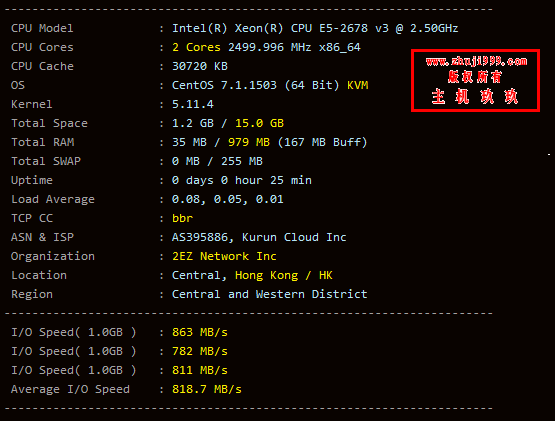The width and height of the screenshot is (555, 421).
Task: Click the first I/O speed 863 MB/s
Action: [200, 332]
